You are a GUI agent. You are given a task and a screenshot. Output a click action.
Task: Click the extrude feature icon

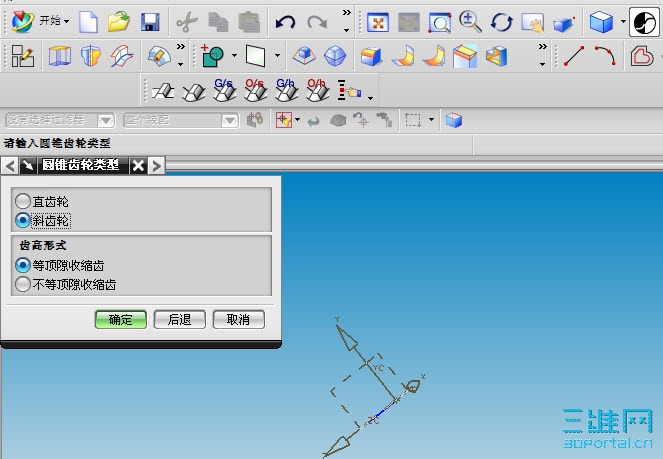(x=60, y=56)
